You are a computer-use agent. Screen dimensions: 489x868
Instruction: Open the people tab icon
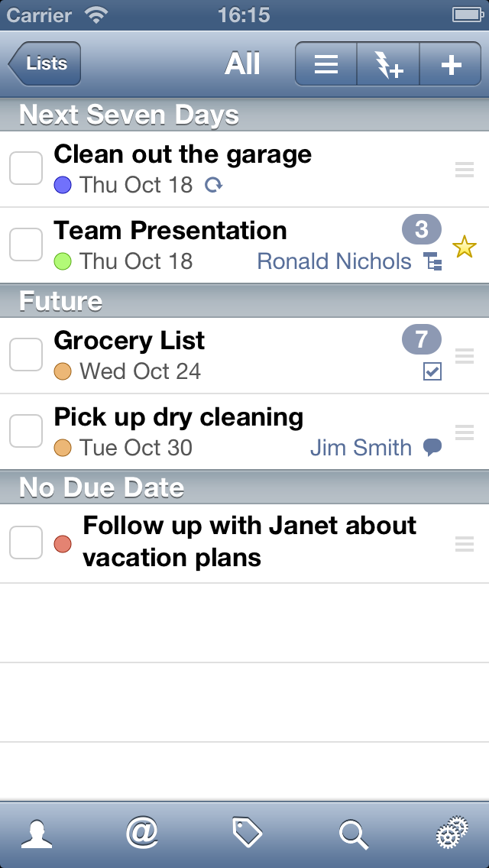coord(37,834)
